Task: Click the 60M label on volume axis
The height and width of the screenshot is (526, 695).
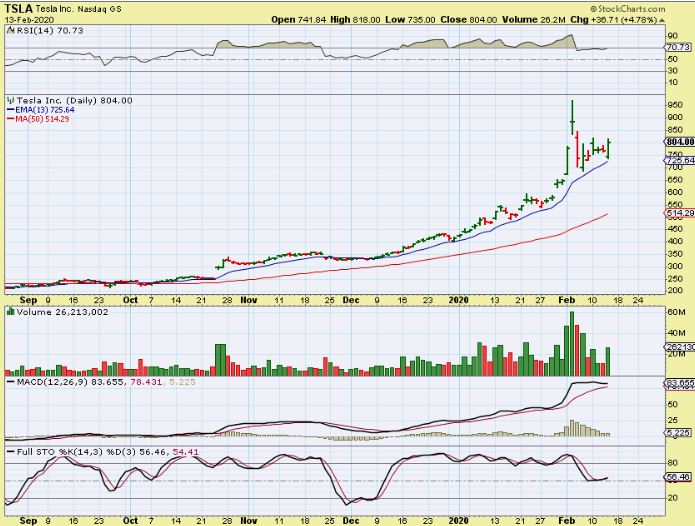Action: point(676,312)
